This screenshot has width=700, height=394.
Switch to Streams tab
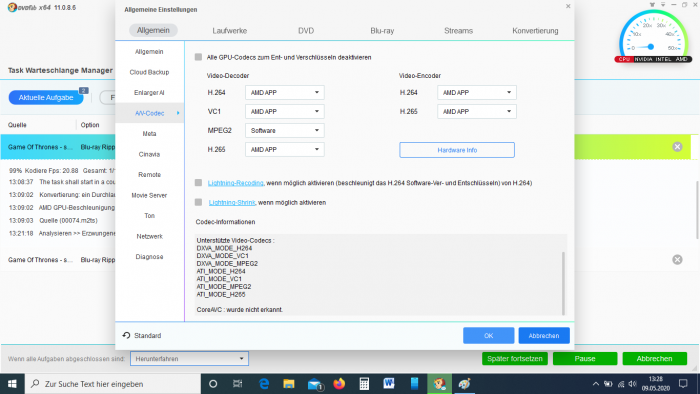coord(458,31)
